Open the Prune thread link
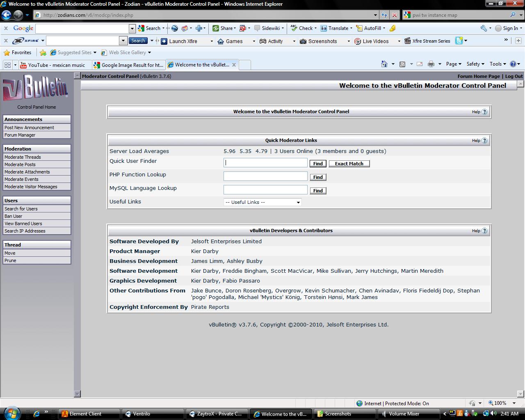 [x=37, y=260]
